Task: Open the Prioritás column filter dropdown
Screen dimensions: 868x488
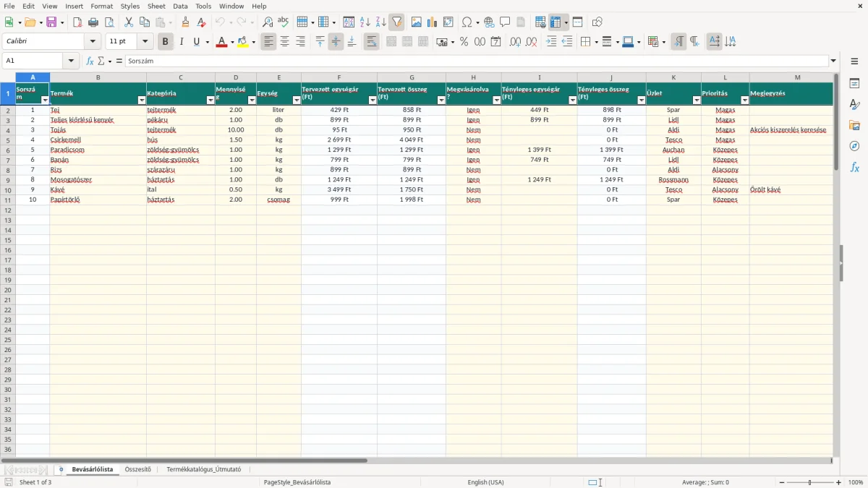Action: point(745,100)
